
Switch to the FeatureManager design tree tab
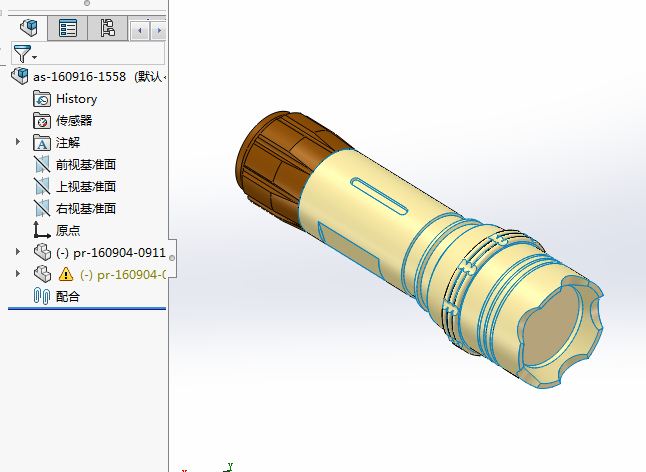click(x=28, y=28)
